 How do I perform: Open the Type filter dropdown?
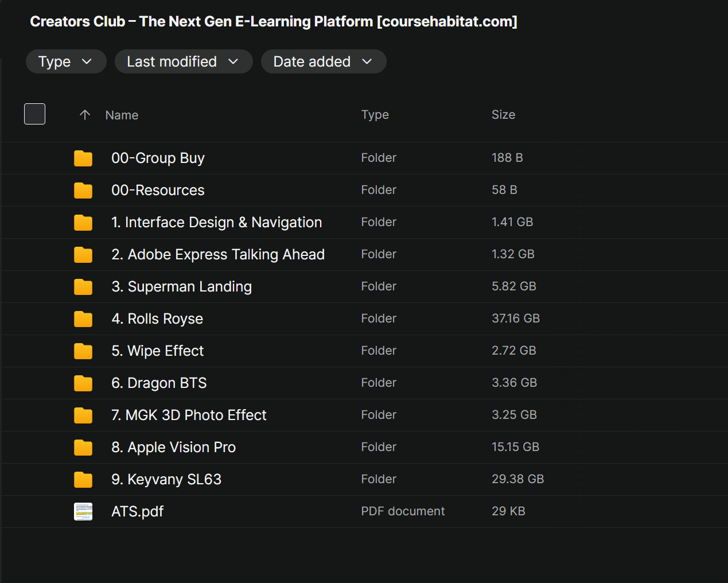[65, 61]
